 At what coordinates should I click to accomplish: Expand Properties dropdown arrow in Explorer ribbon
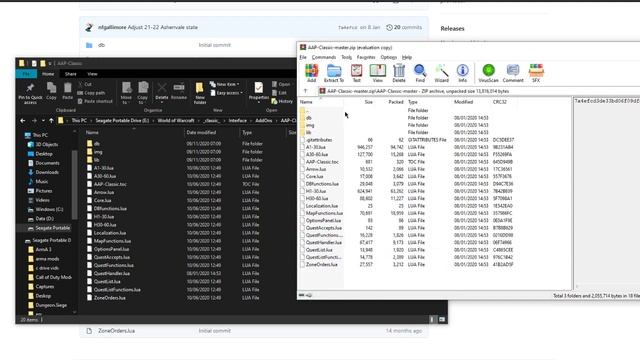coord(258,102)
